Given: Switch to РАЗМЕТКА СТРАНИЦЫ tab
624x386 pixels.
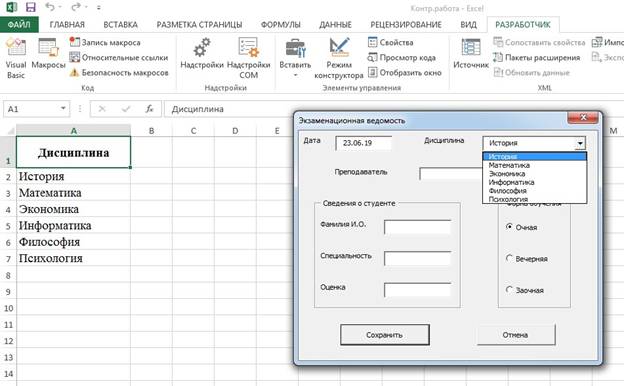Looking at the screenshot, I should pyautogui.click(x=199, y=25).
